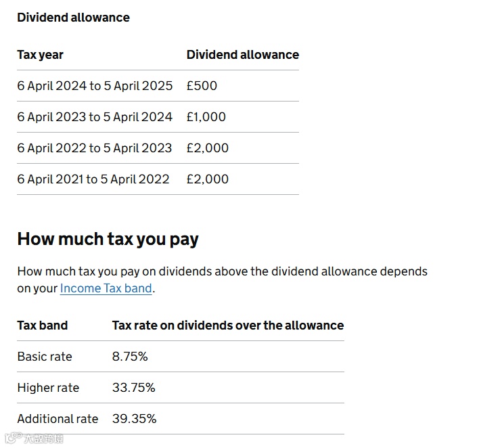Click the 33.75% tax rate value
Screen dimensions: 479x448
tap(133, 388)
